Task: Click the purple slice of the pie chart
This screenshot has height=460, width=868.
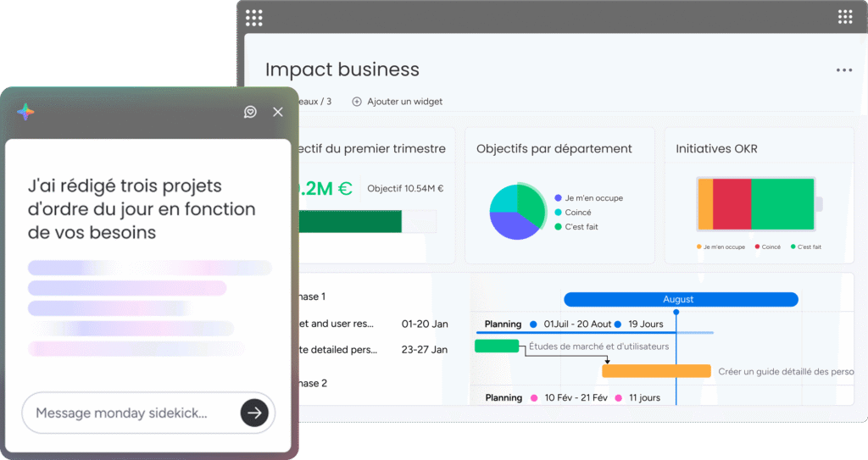Action: click(x=513, y=226)
